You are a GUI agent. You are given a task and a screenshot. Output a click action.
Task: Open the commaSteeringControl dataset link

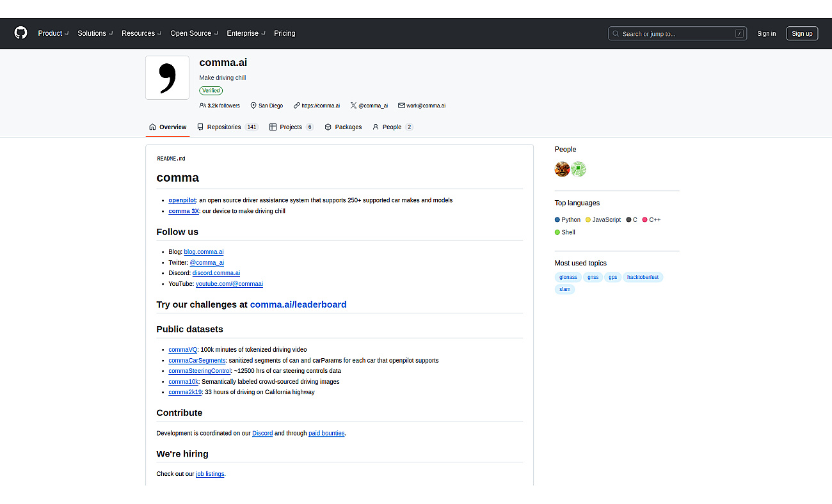(200, 371)
